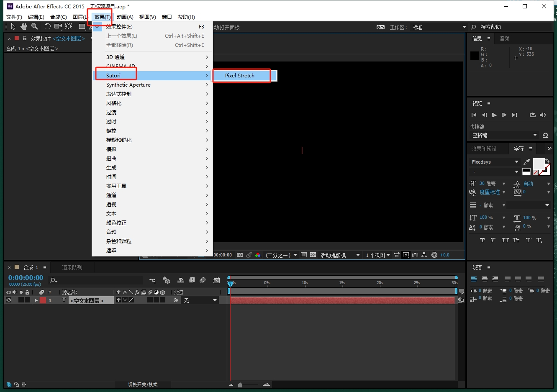Enable Motion Blur for timeline layers
The width and height of the screenshot is (557, 392).
coord(203,280)
